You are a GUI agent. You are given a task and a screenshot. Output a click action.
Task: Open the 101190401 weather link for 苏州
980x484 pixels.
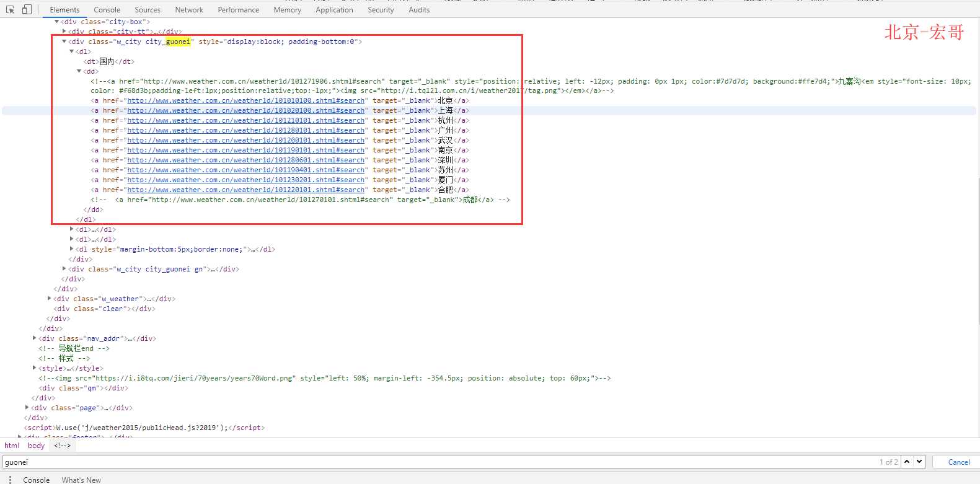[246, 170]
